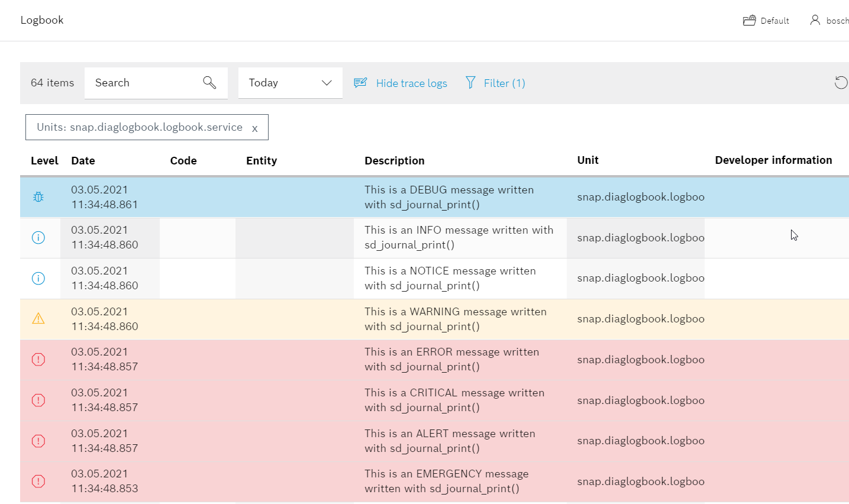Click the refresh icon at the top right
Screen dimensions: 849x504
[841, 82]
